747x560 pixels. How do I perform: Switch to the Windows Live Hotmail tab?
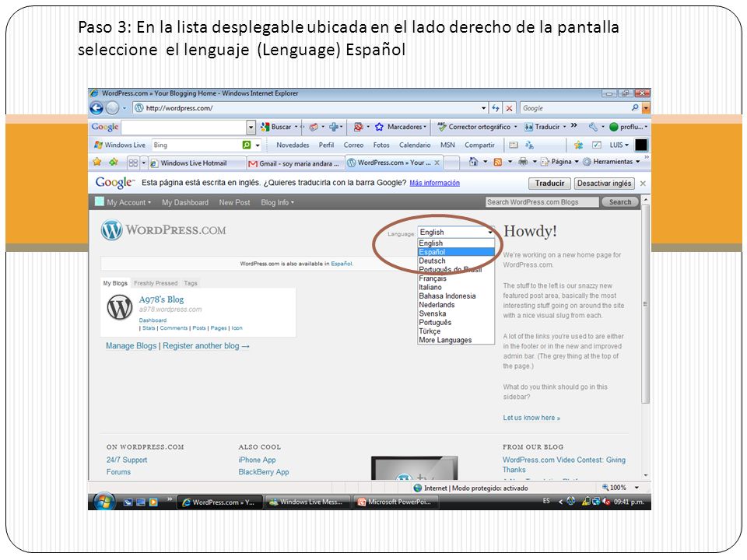pos(197,163)
